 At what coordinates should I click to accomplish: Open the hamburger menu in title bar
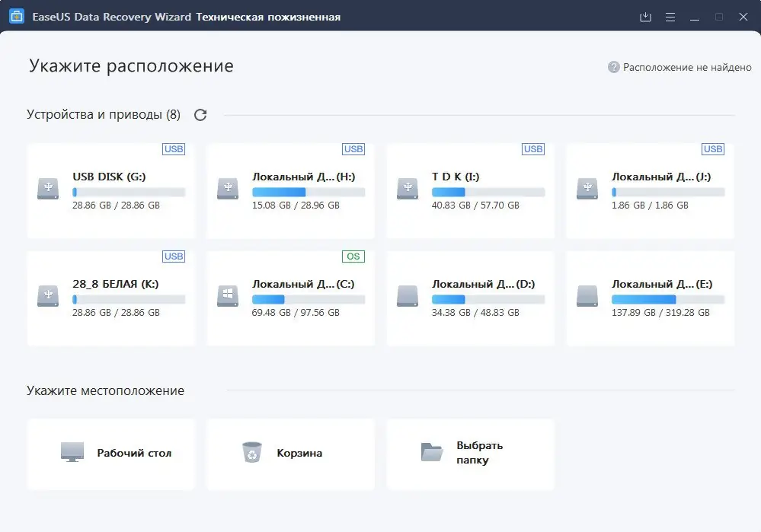click(670, 16)
